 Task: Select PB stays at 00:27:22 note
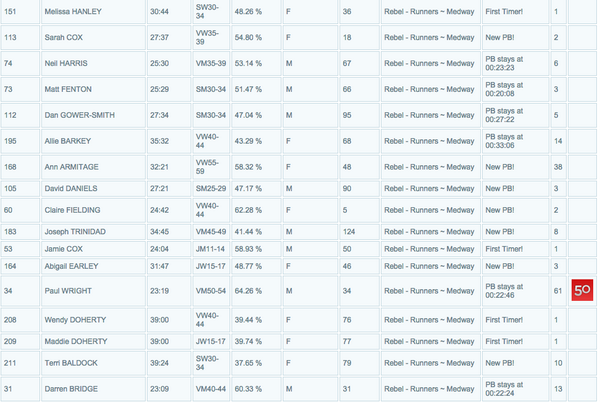tap(504, 115)
